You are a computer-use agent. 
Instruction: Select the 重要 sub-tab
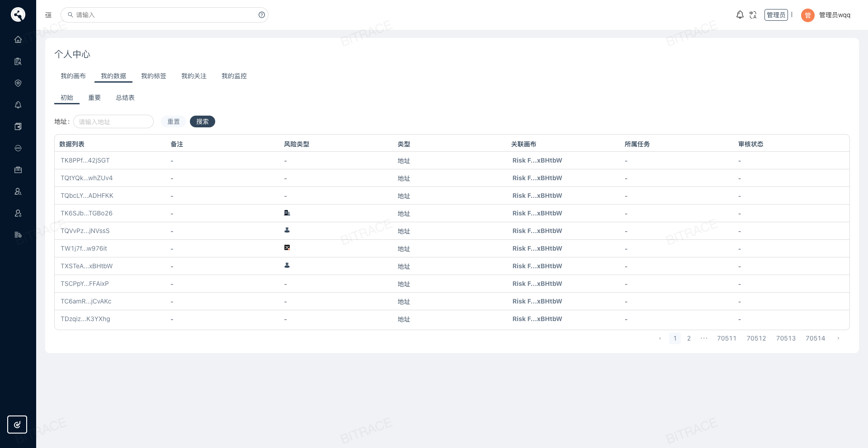pyautogui.click(x=94, y=98)
